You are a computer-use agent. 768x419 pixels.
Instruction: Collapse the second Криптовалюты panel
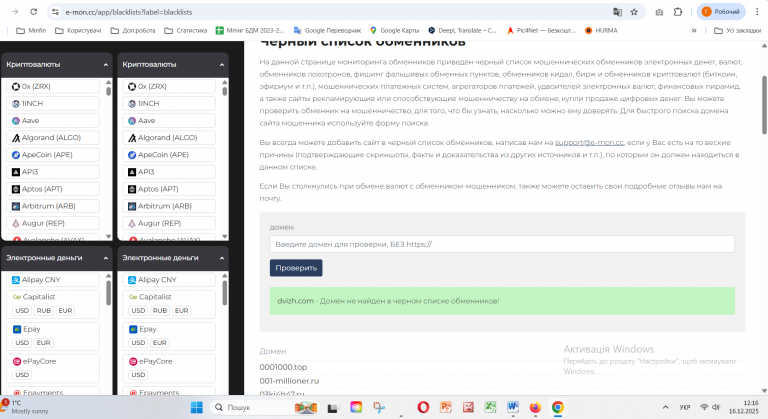click(x=222, y=65)
